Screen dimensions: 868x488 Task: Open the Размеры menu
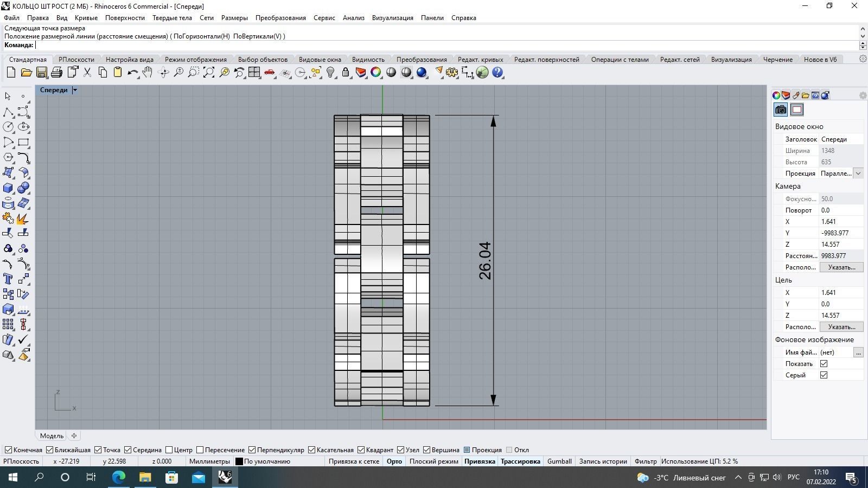point(234,17)
